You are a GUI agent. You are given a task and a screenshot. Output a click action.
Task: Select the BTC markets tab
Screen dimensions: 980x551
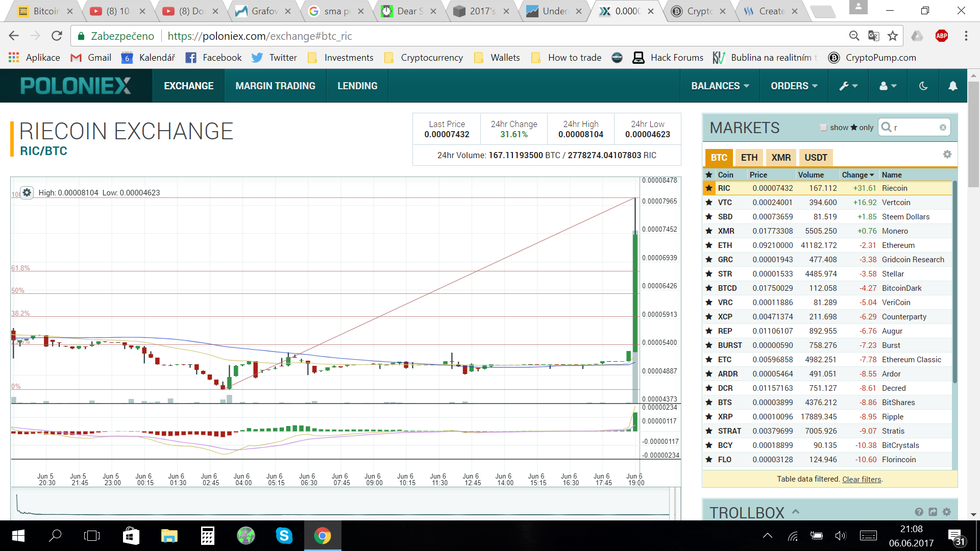pyautogui.click(x=719, y=158)
